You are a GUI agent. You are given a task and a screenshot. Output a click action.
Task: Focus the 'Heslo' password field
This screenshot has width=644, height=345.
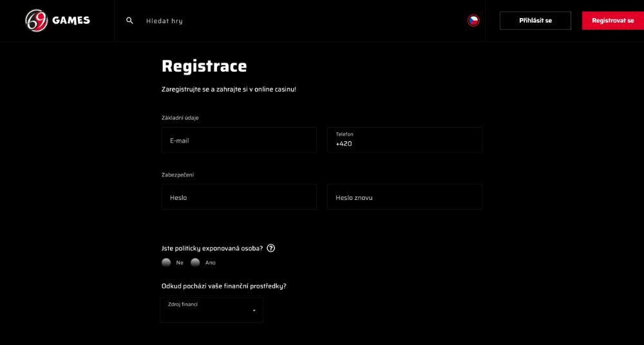coord(238,197)
